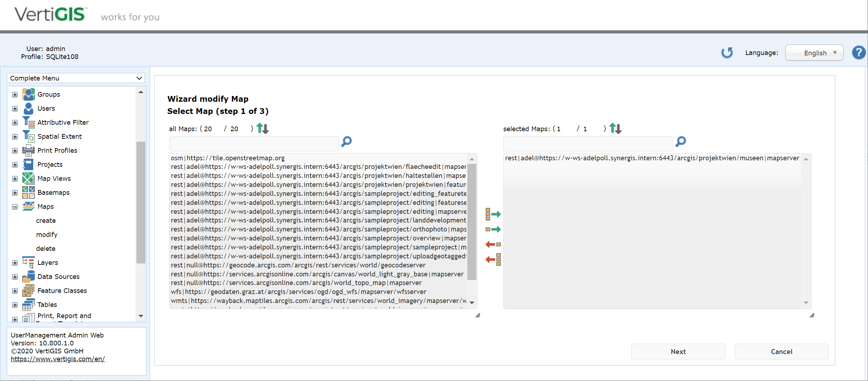Click the all Maps filter text field

click(x=254, y=143)
